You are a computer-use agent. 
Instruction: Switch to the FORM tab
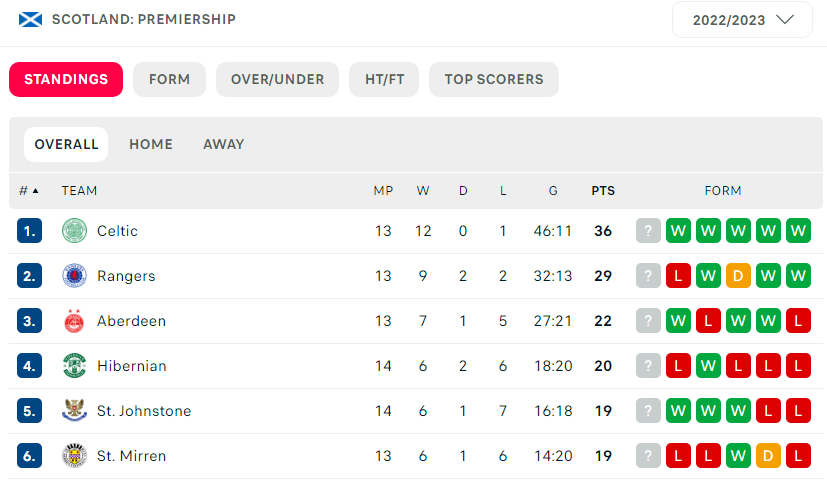pyautogui.click(x=169, y=80)
